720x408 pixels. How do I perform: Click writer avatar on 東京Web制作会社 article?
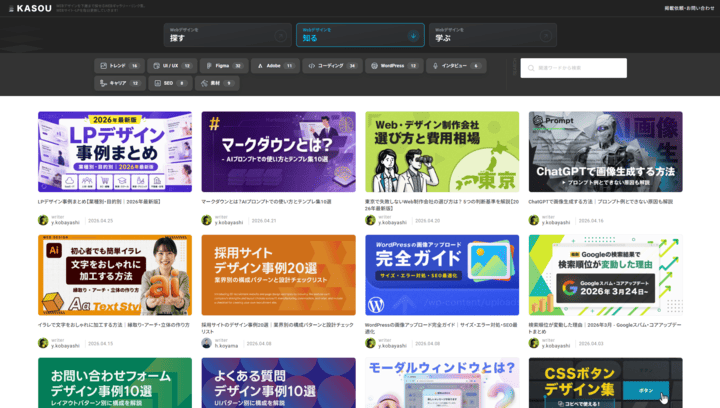point(370,220)
